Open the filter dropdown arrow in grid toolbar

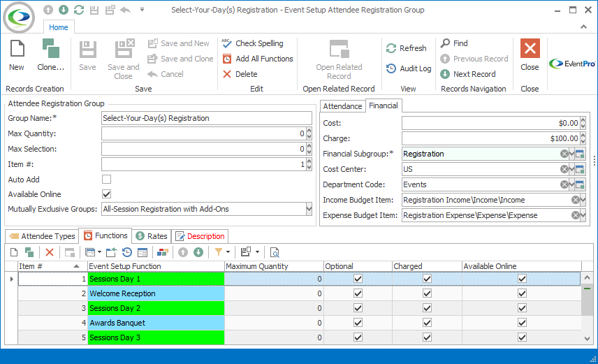pyautogui.click(x=228, y=252)
